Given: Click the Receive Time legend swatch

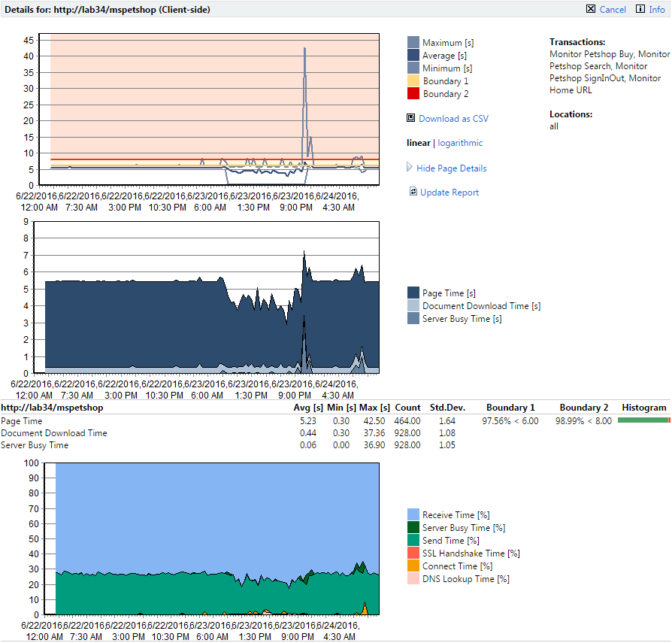Looking at the screenshot, I should coord(413,515).
